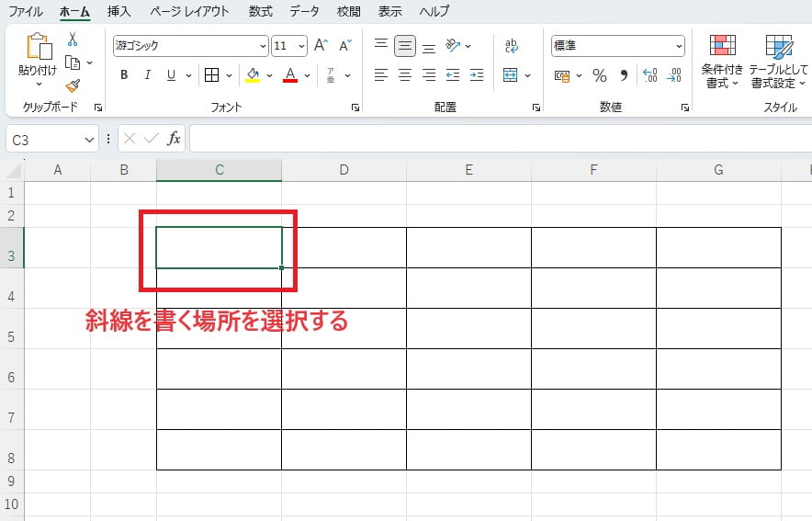Viewport: 812px width, 521px height.
Task: Switch to the ページ レイアウト tab
Action: click(x=189, y=11)
